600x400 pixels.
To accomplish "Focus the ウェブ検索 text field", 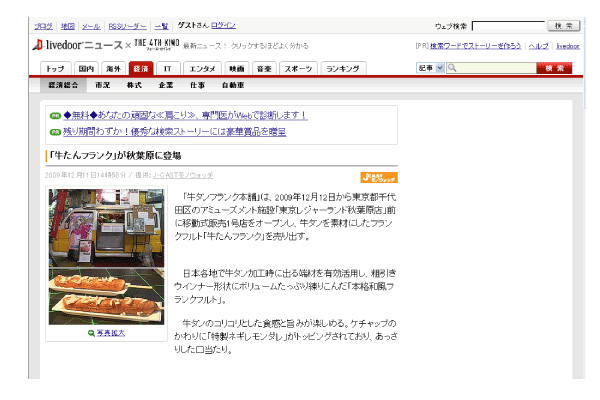I will pyautogui.click(x=508, y=26).
